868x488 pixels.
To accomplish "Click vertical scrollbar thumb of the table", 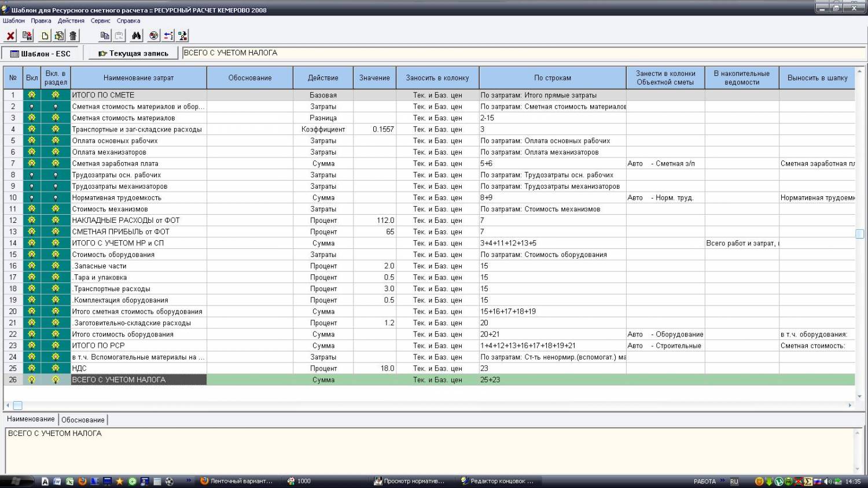I will (x=860, y=234).
